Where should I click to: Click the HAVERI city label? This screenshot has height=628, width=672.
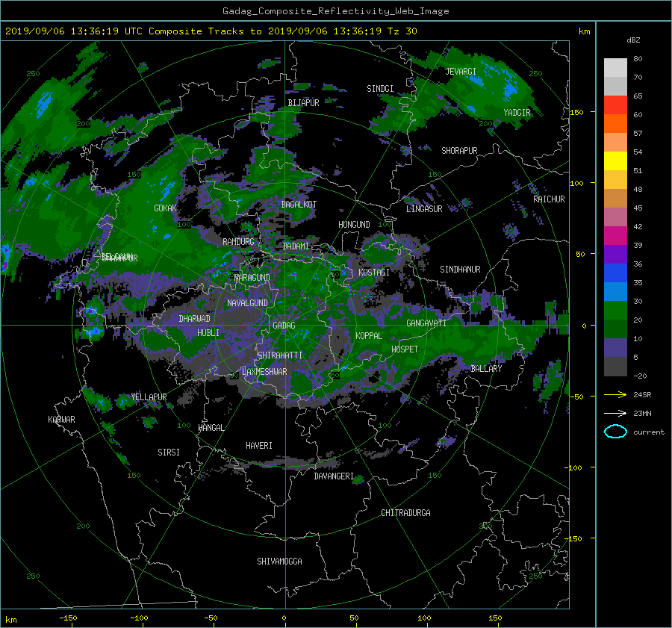click(259, 446)
